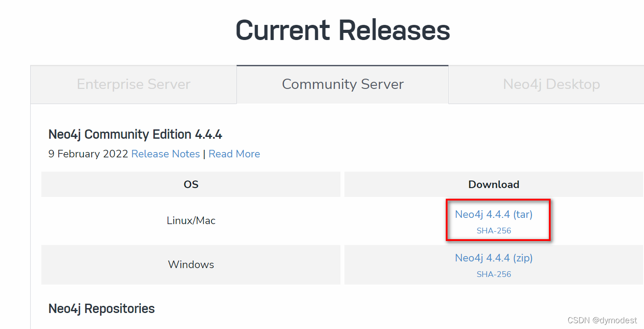Image resolution: width=644 pixels, height=329 pixels.
Task: Download Neo4j 4.4.4 (zip) for Windows
Action: 494,258
